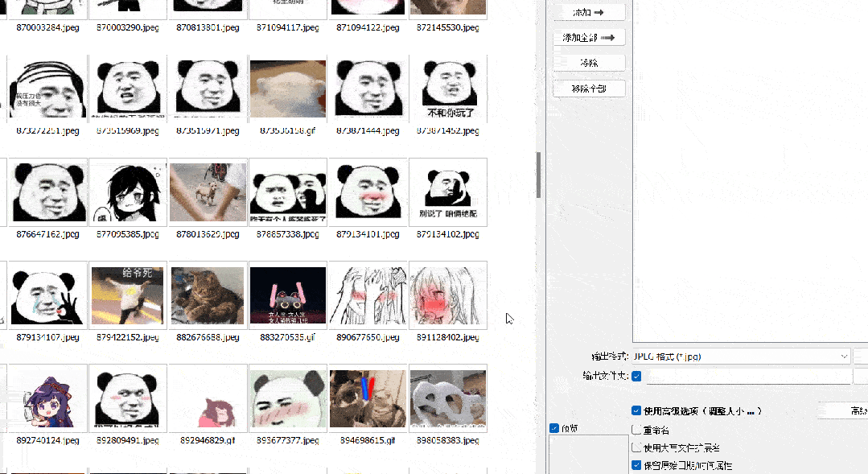Click the output folder path field
The height and width of the screenshot is (474, 868).
(748, 377)
